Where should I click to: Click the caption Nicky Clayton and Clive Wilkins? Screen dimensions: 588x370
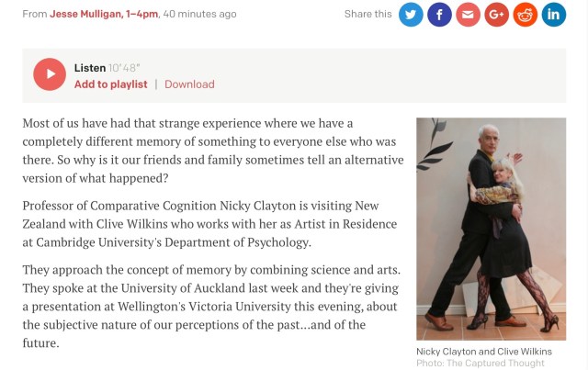pyautogui.click(x=483, y=352)
